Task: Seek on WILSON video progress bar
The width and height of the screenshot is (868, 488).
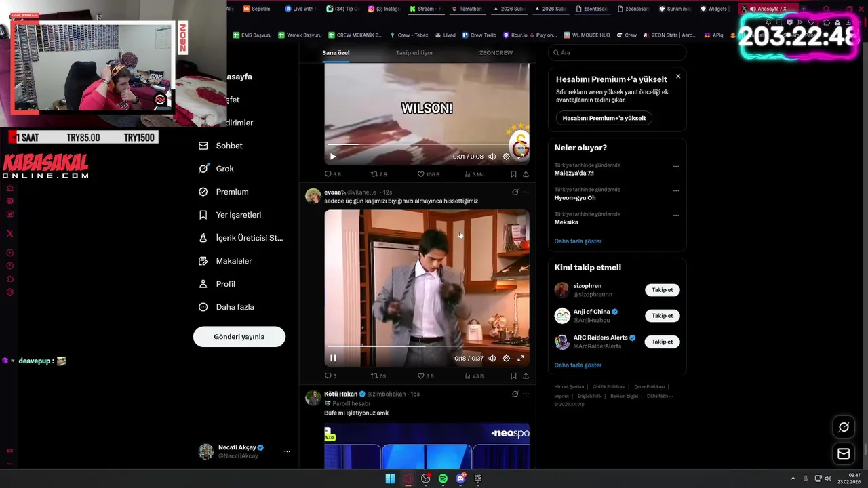Action: 427,144
